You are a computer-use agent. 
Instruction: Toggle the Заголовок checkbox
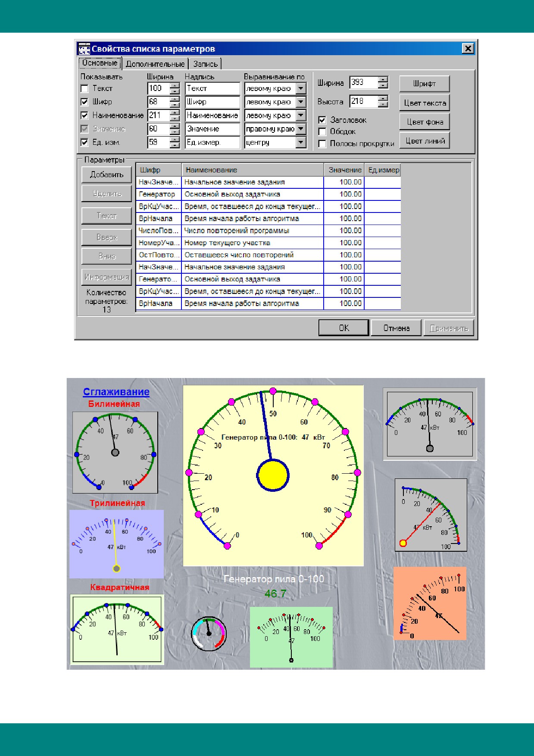point(322,120)
